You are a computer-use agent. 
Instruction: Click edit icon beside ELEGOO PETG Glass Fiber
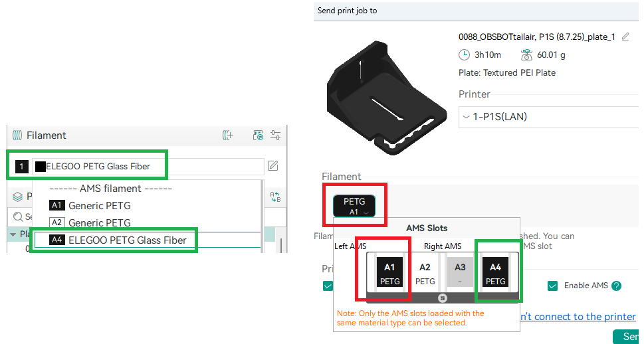coord(272,166)
